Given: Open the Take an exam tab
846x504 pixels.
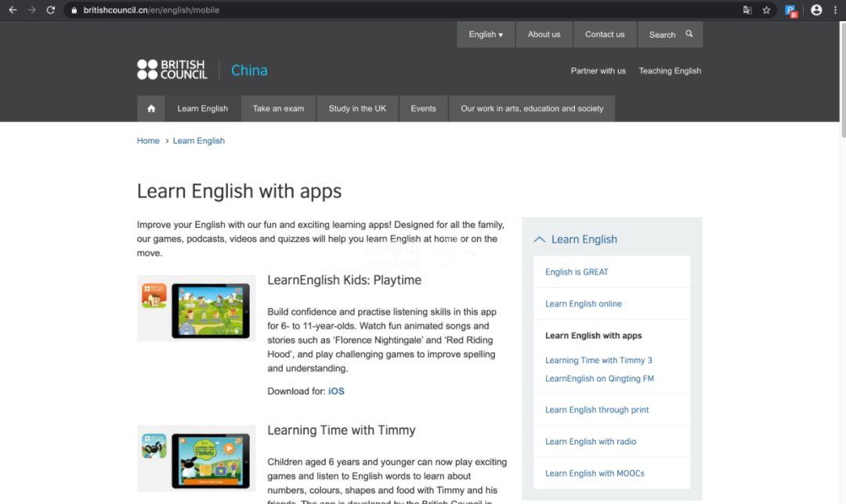Looking at the screenshot, I should point(278,108).
